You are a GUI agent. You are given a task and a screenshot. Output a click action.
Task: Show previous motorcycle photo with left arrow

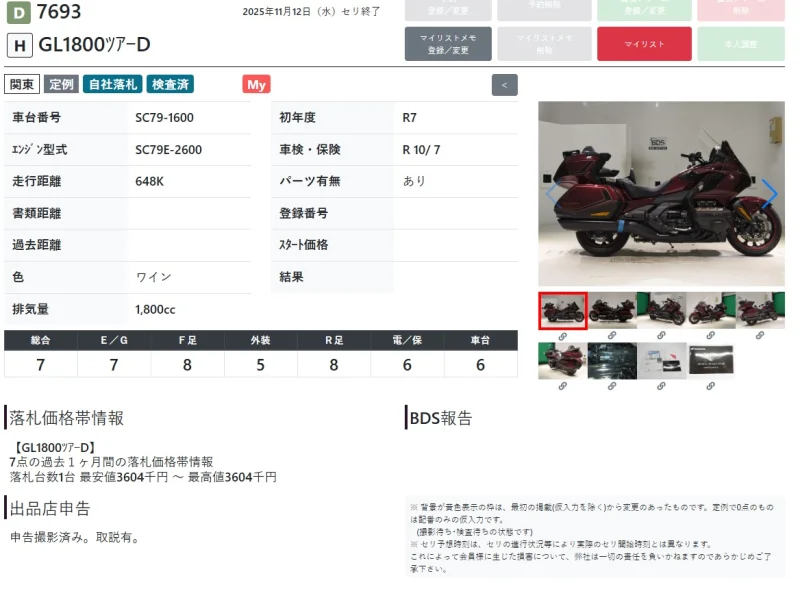click(x=553, y=193)
